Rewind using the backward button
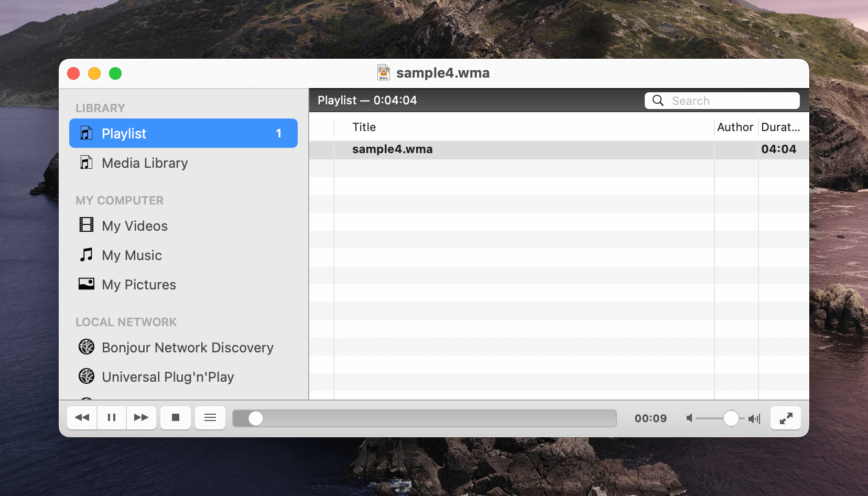Viewport: 868px width, 496px height. (x=82, y=417)
